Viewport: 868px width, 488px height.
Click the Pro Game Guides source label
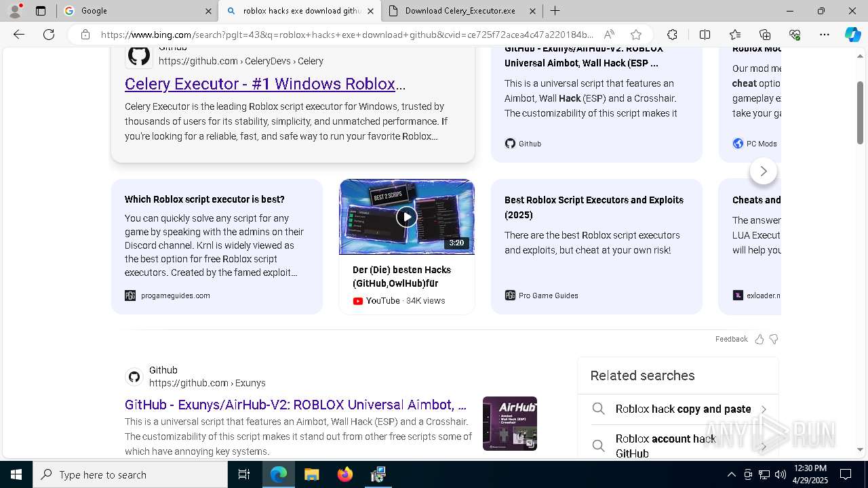[x=541, y=296]
